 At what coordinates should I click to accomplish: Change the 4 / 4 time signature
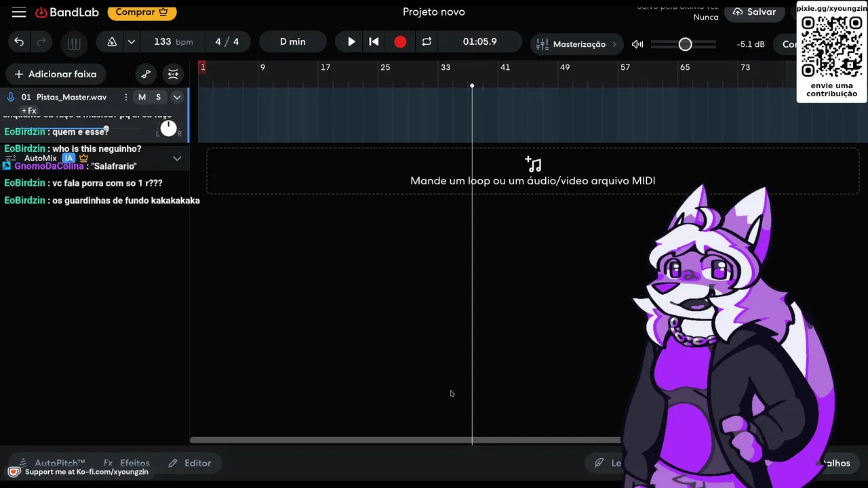(x=227, y=42)
